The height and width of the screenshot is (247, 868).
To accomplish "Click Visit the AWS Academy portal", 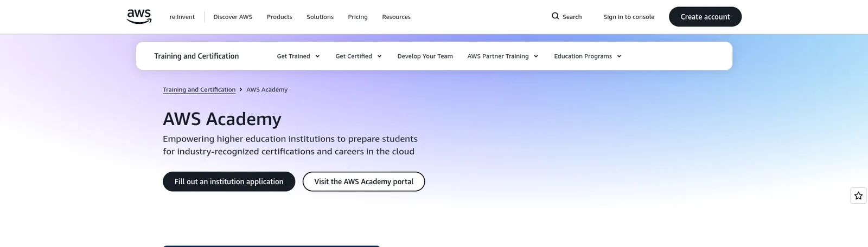I will (x=363, y=181).
